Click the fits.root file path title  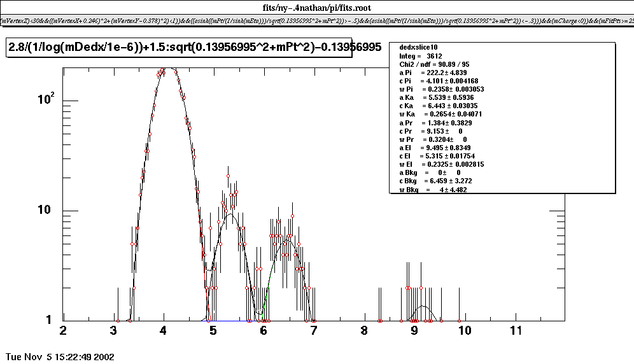pyautogui.click(x=317, y=8)
